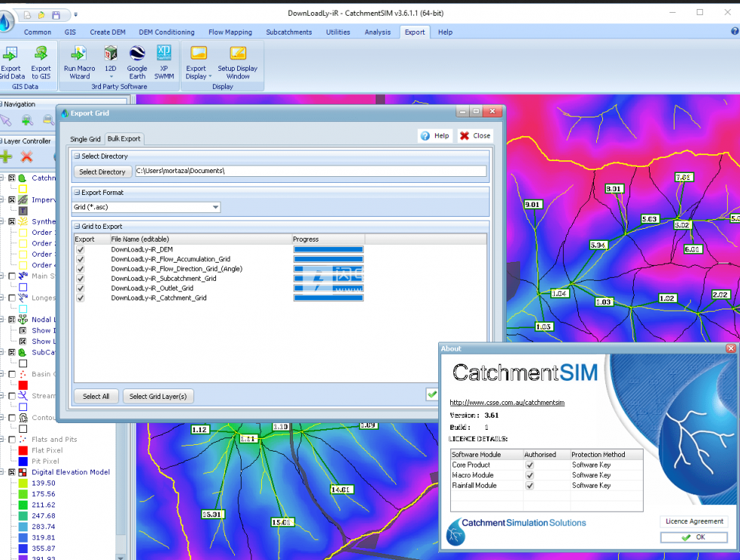Viewport: 740px width, 560px height.
Task: Click the red Flat Pixel color swatch
Action: click(23, 451)
